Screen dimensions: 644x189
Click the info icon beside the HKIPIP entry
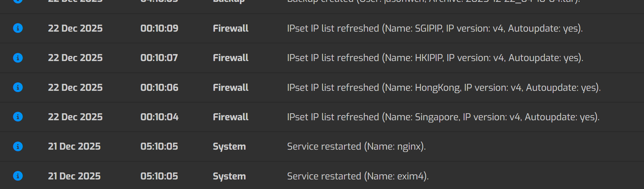[18, 58]
